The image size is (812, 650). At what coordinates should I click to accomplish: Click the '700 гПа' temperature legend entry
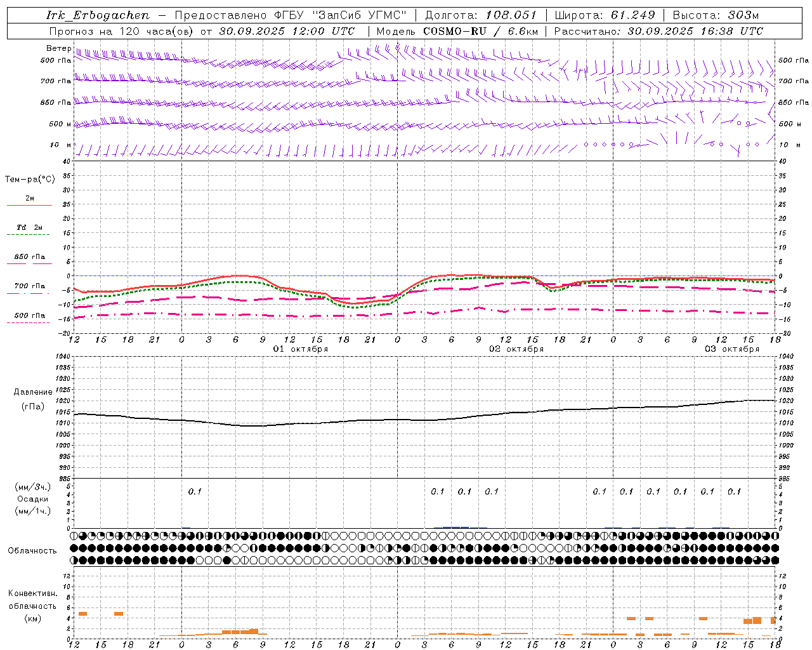tap(30, 286)
